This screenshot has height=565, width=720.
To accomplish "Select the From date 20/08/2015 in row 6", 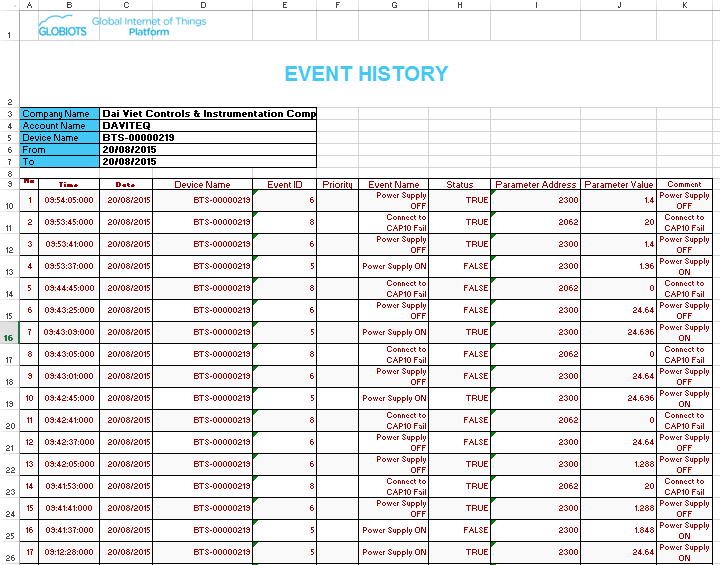I will click(x=208, y=149).
